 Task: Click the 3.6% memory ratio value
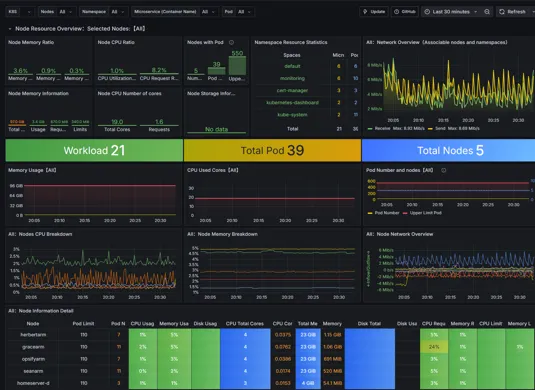click(20, 71)
